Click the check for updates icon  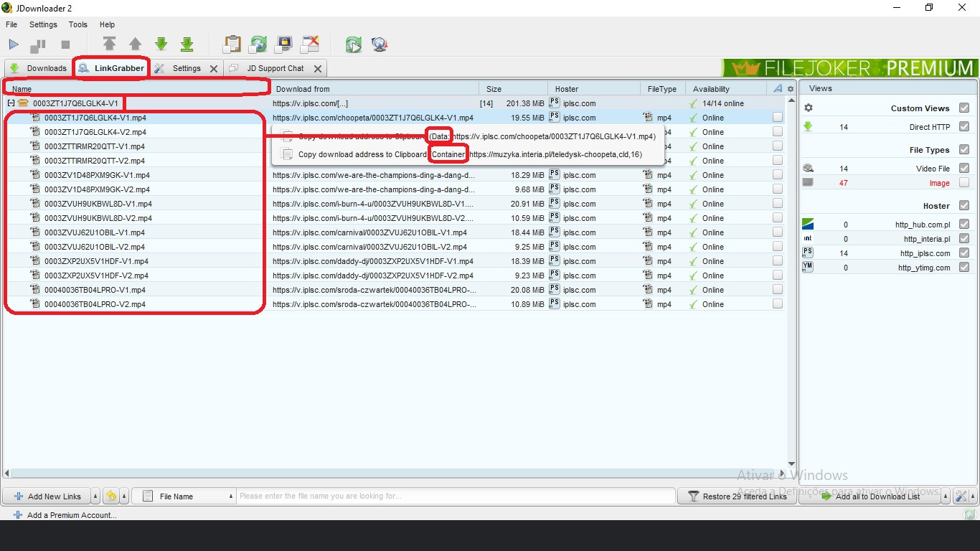tap(353, 44)
